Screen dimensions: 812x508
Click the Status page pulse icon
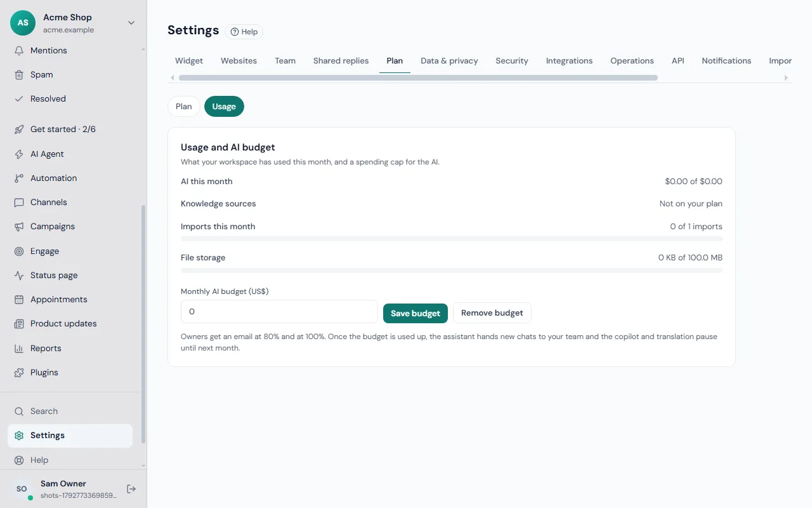coord(19,276)
